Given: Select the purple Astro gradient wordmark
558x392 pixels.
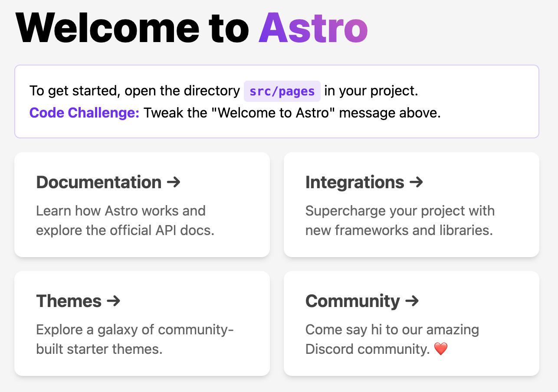Looking at the screenshot, I should 313,27.
